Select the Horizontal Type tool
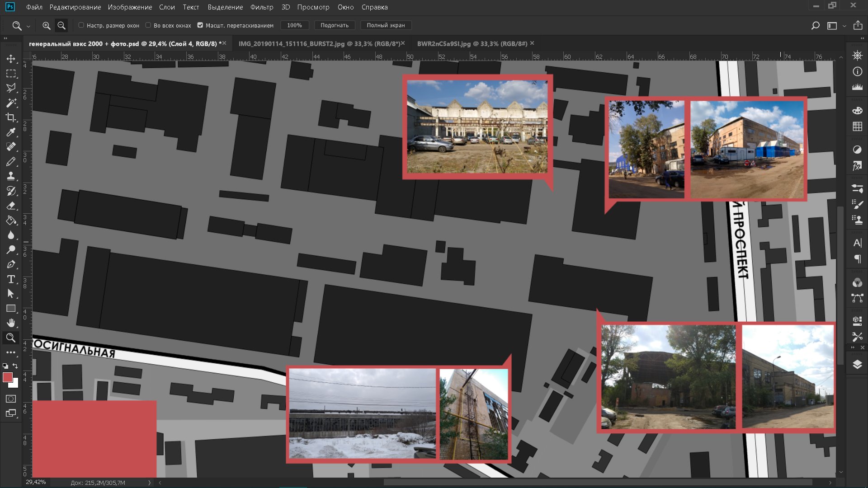The image size is (868, 488). [11, 279]
